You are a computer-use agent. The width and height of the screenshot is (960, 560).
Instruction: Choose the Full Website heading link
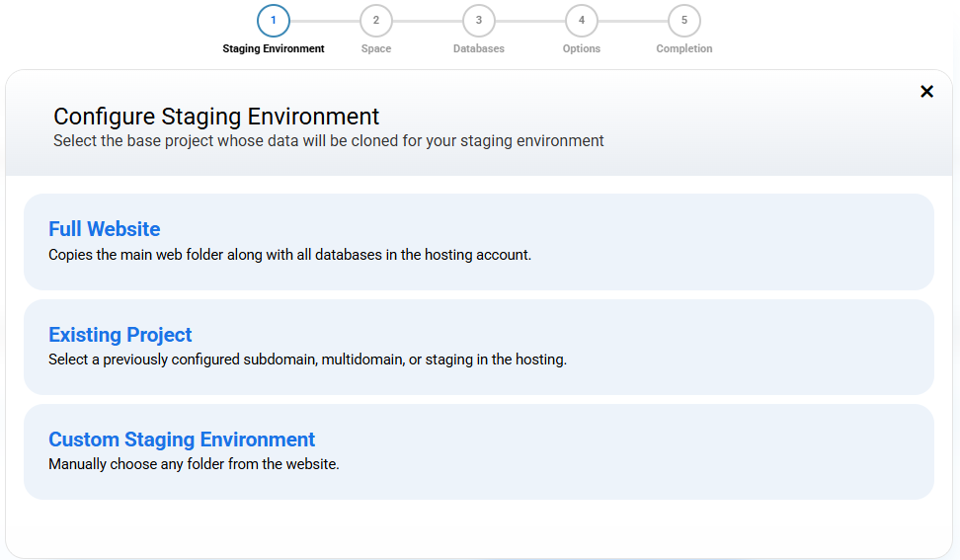click(x=104, y=229)
